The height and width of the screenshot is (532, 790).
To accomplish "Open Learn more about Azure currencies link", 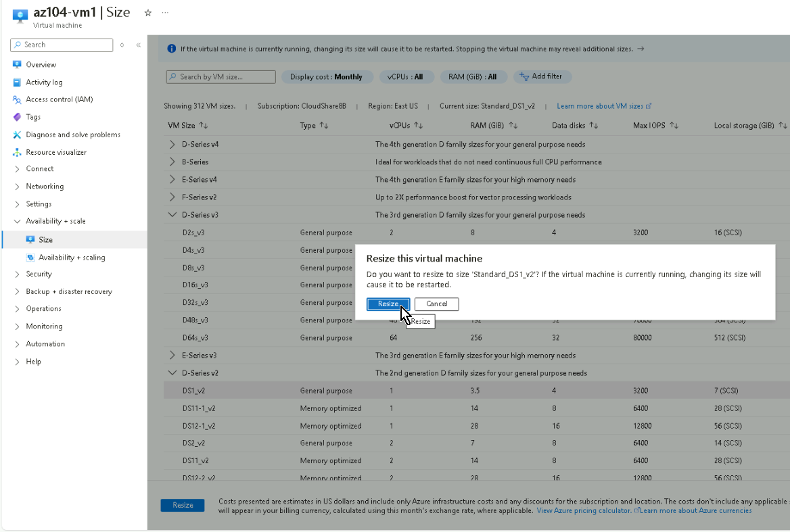I will [696, 510].
